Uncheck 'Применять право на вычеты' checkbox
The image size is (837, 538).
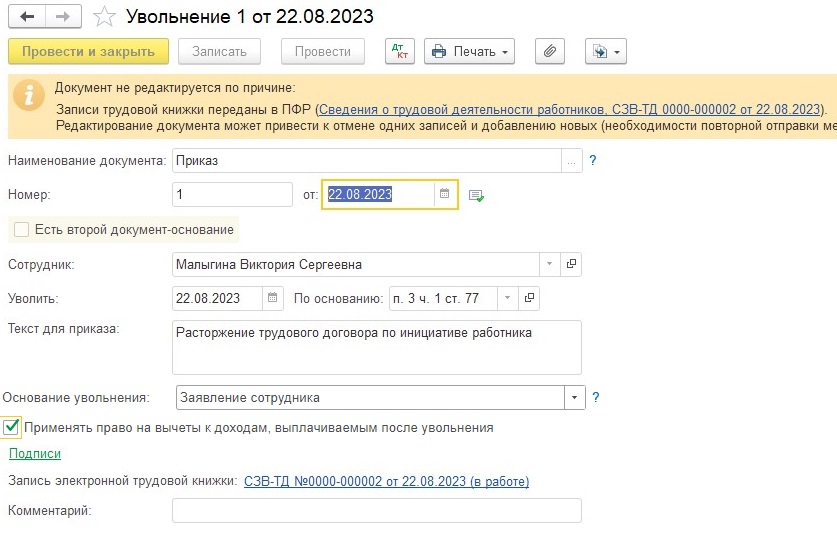pyautogui.click(x=11, y=428)
